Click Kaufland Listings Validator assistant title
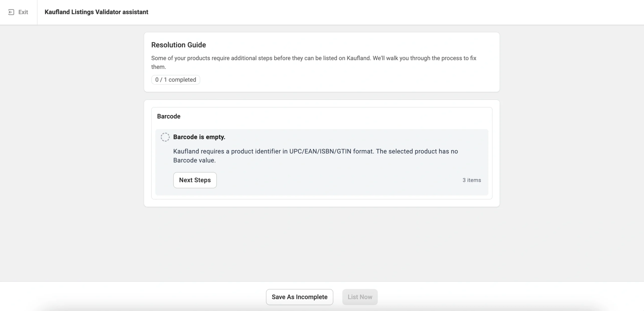This screenshot has width=644, height=311. (x=96, y=12)
